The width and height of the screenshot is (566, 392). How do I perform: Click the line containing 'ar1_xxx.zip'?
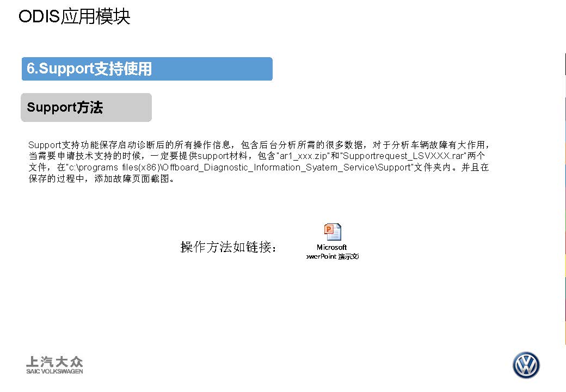[257, 156]
